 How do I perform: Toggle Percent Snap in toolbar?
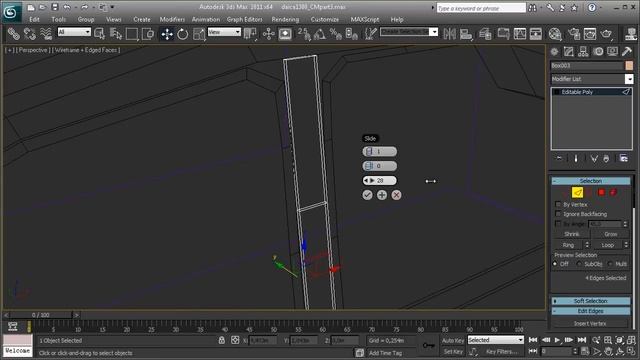coord(336,34)
